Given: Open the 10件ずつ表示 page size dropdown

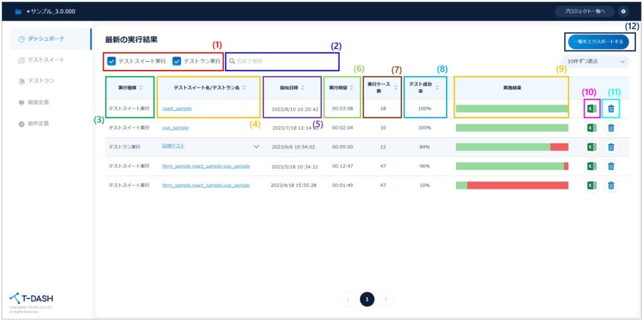Looking at the screenshot, I should [x=596, y=61].
